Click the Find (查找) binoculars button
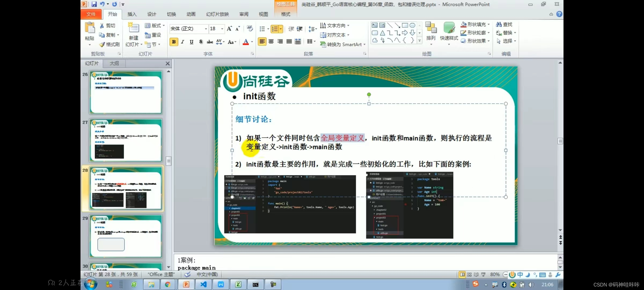This screenshot has height=290, width=644. click(504, 24)
